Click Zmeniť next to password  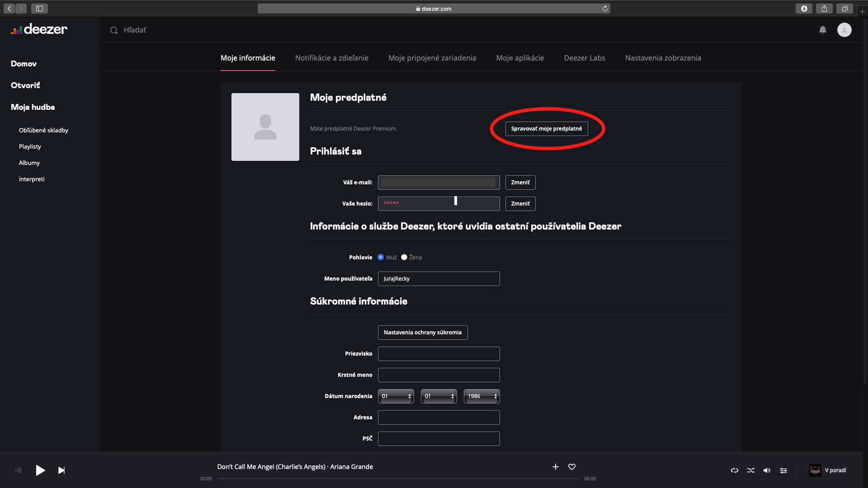coord(520,204)
